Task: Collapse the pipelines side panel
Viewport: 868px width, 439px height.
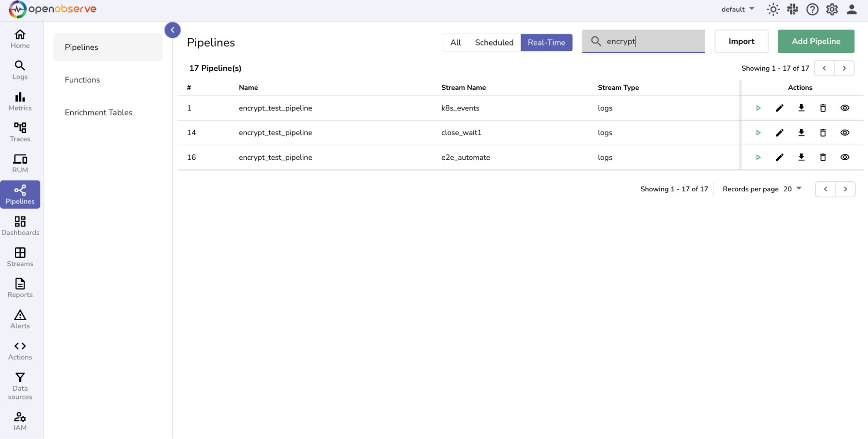Action: pyautogui.click(x=172, y=30)
